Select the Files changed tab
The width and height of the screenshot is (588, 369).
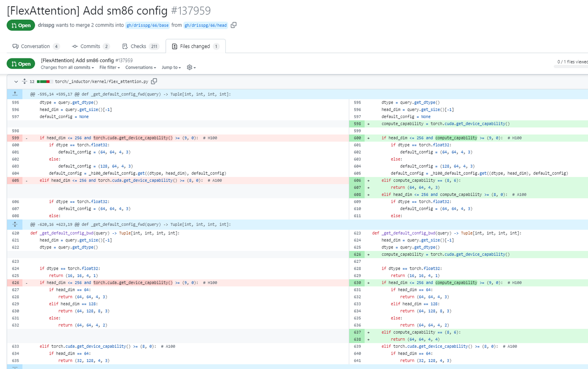(x=195, y=46)
